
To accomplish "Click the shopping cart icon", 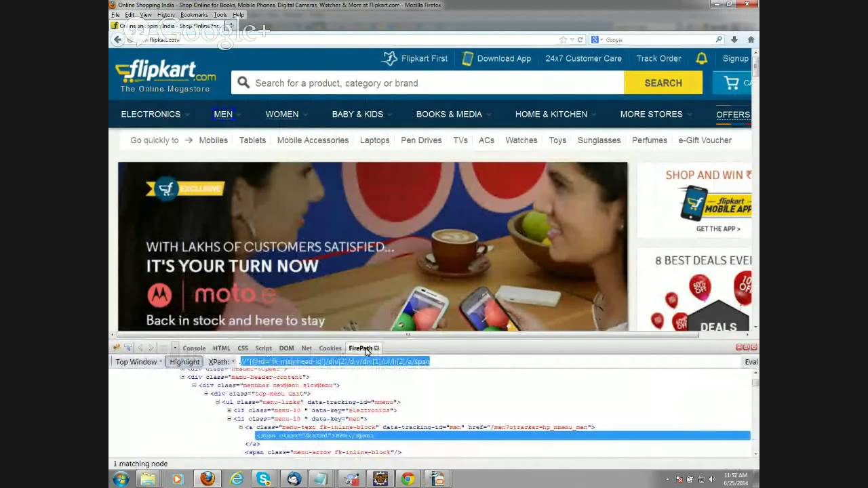I will tap(732, 83).
